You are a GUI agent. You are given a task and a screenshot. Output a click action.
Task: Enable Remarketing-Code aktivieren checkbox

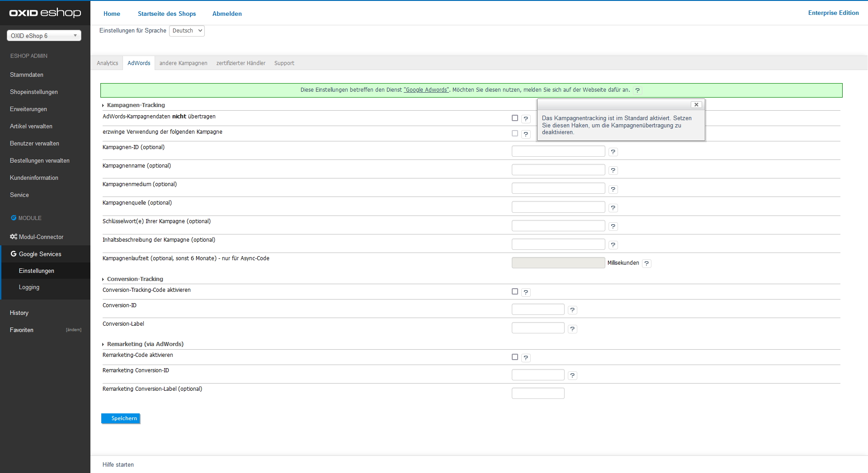(x=515, y=357)
